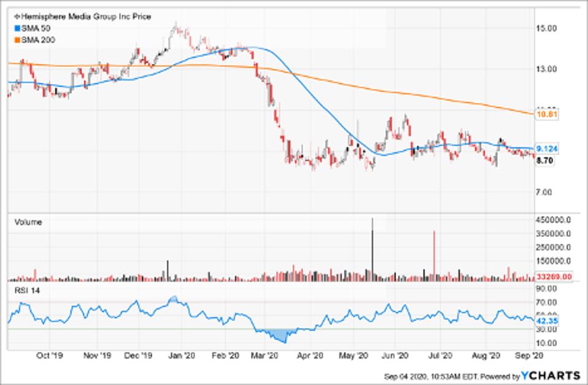
Task: Click the tall red volume spike before July
Action: pyautogui.click(x=434, y=256)
